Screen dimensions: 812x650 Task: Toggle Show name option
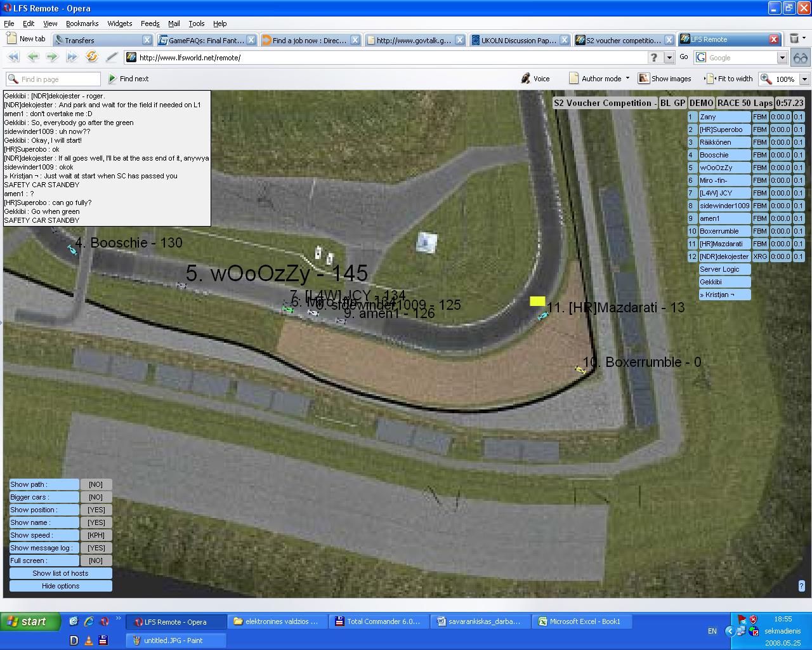pyautogui.click(x=96, y=522)
